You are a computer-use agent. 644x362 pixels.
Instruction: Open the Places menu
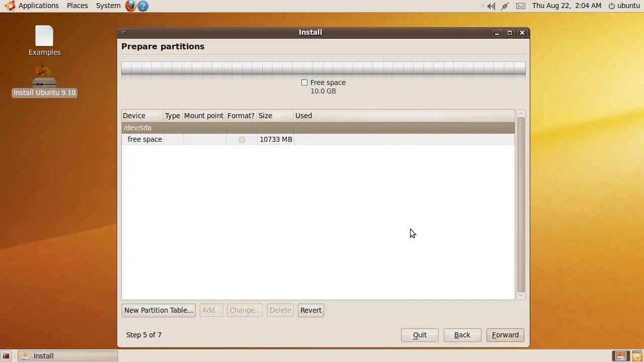click(x=77, y=6)
